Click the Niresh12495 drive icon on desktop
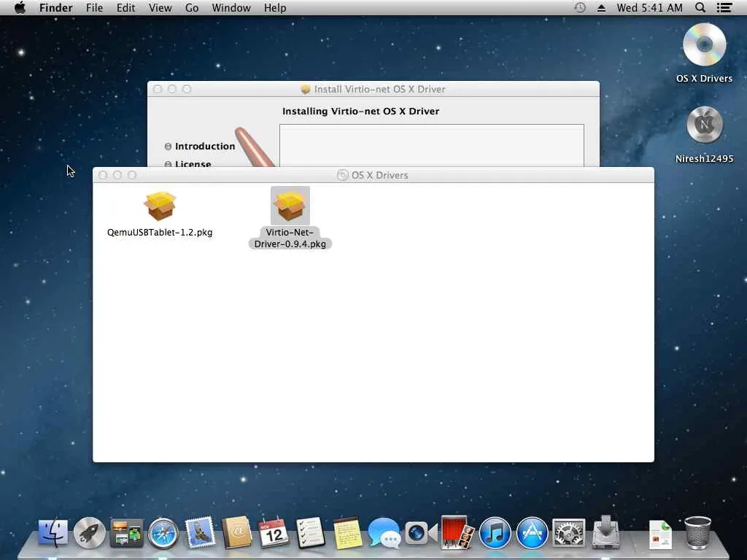The image size is (747, 560). pos(704,125)
